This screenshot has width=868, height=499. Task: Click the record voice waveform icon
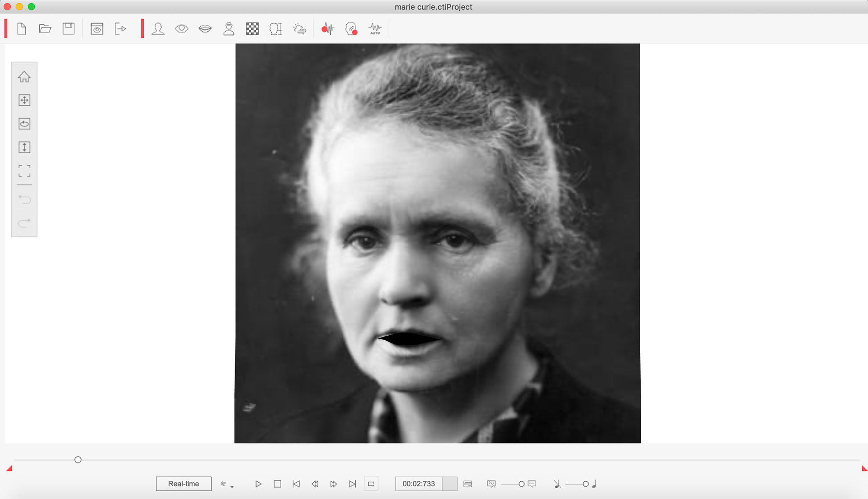[327, 29]
